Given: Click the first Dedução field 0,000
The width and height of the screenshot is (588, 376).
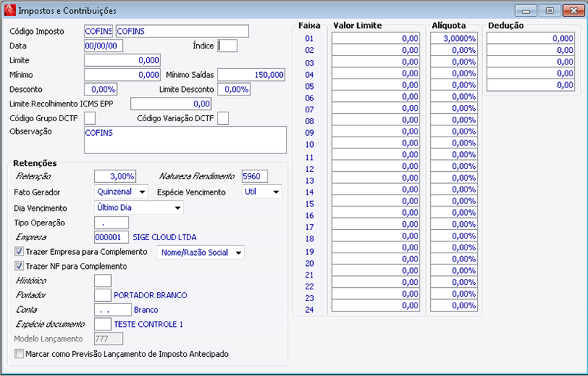Looking at the screenshot, I should pos(531,38).
